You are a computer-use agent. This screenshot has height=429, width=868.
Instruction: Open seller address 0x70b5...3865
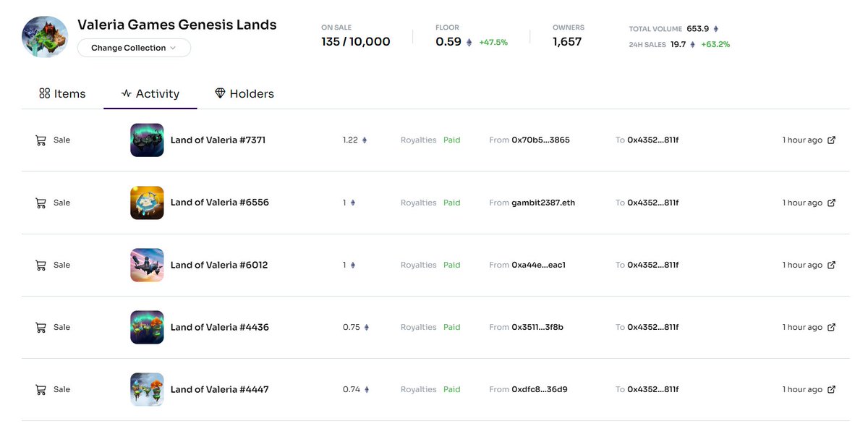[540, 140]
